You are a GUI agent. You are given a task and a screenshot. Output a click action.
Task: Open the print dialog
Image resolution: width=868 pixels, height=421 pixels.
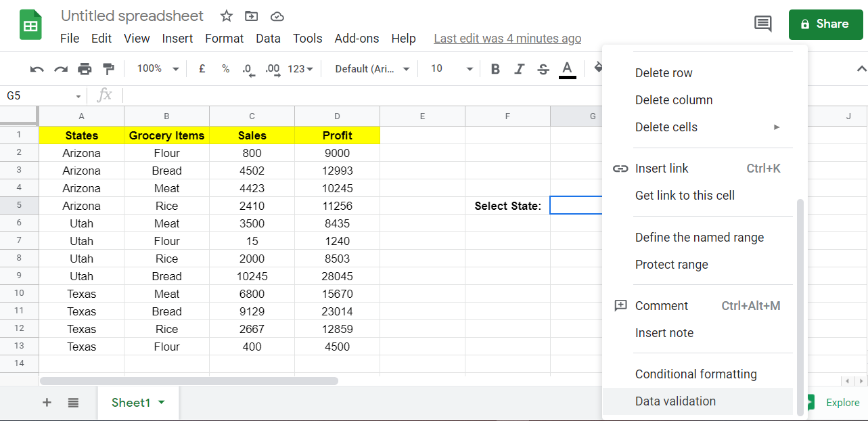point(85,68)
